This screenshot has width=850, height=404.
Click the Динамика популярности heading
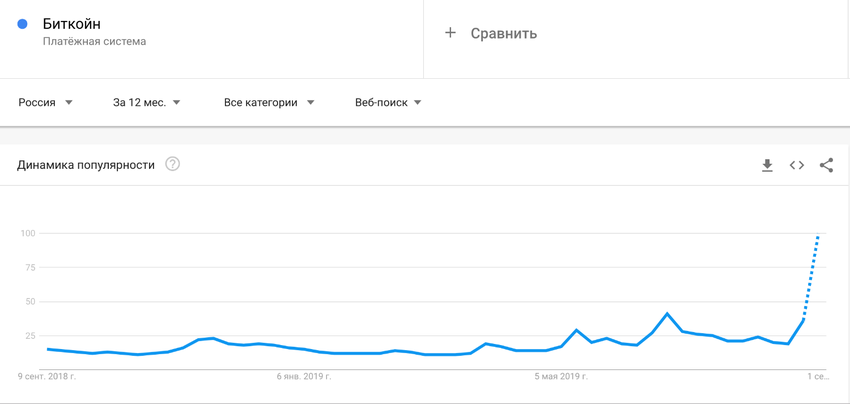coord(86,165)
